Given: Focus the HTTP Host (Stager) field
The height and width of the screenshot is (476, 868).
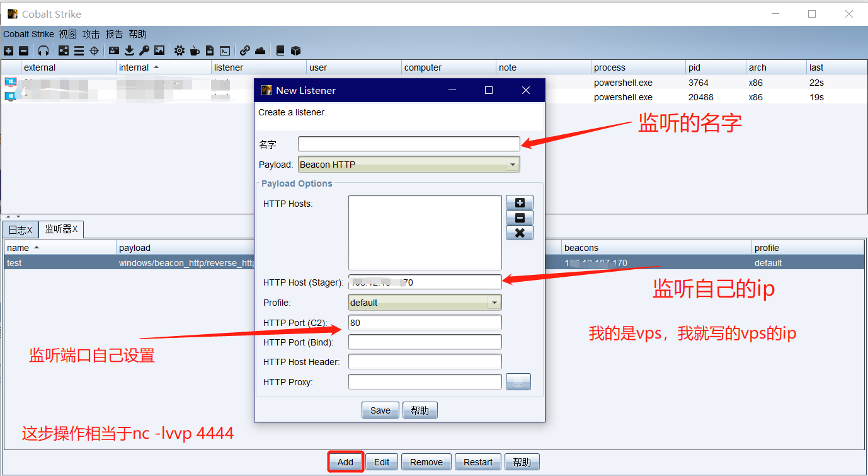Looking at the screenshot, I should click(x=425, y=282).
